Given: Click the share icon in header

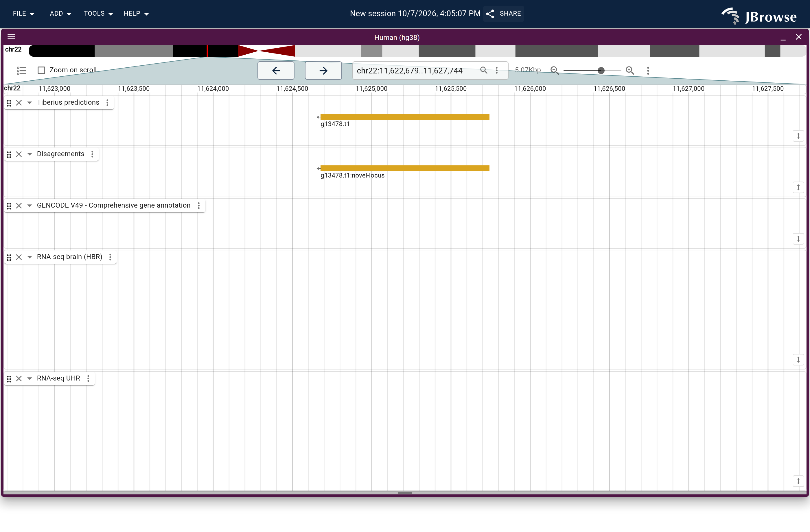Looking at the screenshot, I should 490,14.
